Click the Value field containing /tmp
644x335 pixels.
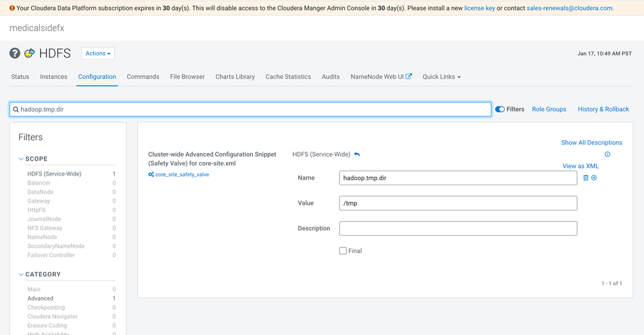[458, 203]
